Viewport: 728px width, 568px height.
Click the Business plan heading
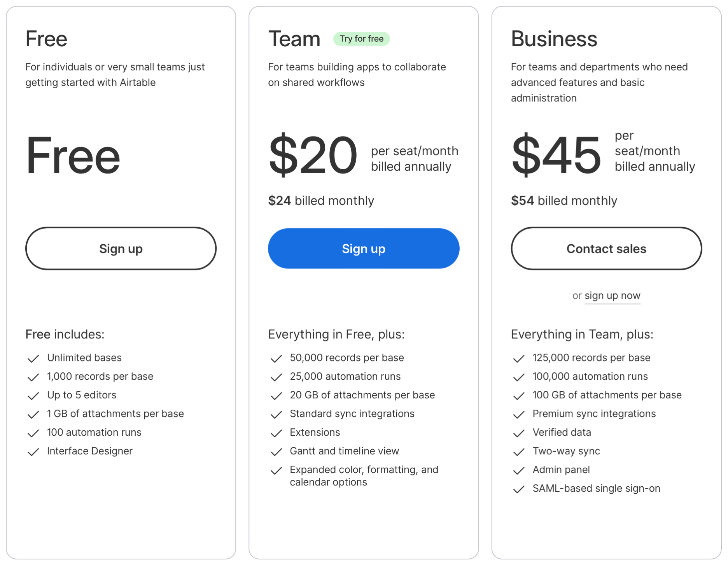tap(554, 39)
